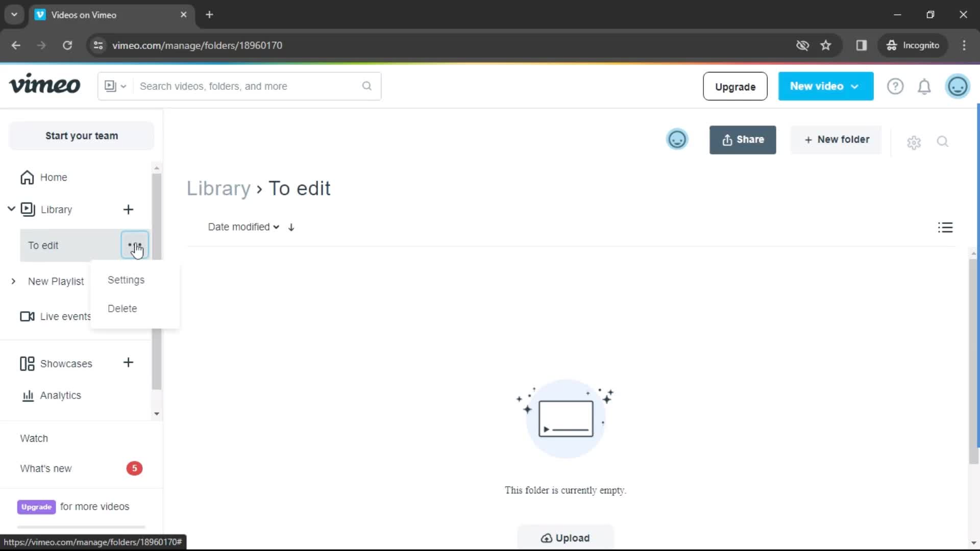Open the New Playlist folder
This screenshot has height=551, width=980.
56,282
